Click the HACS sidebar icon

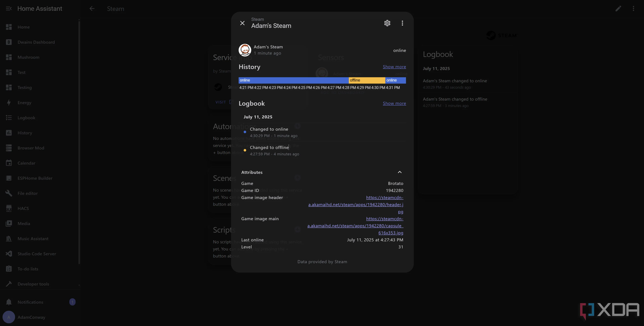tap(9, 208)
